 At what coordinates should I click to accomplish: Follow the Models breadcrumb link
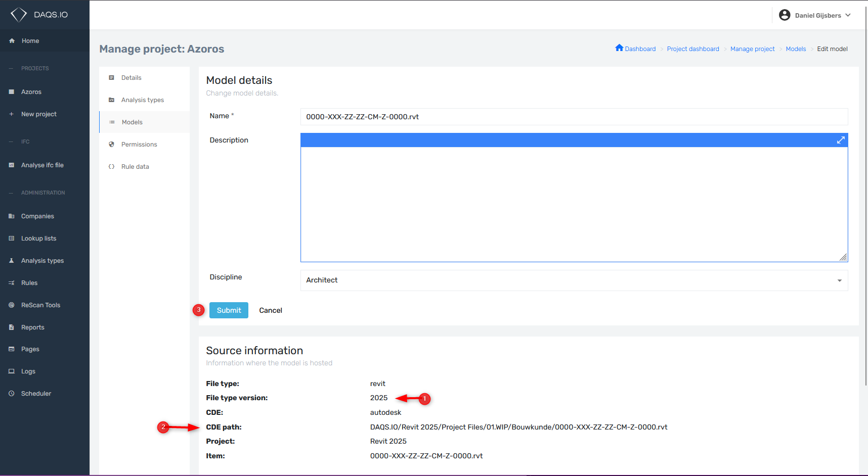(796, 49)
